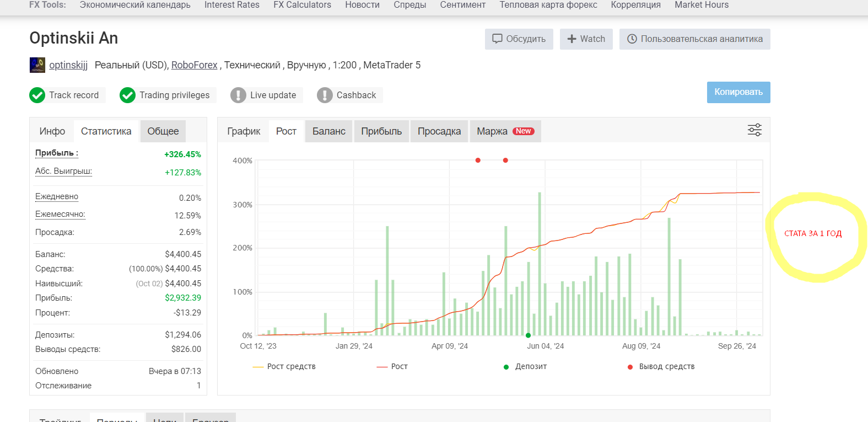The image size is (868, 422).
Task: Add system to Watch list
Action: [x=586, y=39]
